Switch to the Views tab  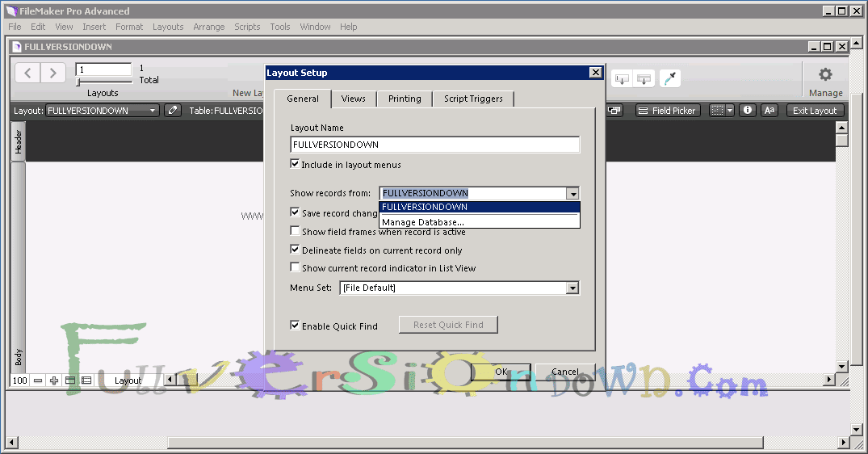(x=353, y=99)
